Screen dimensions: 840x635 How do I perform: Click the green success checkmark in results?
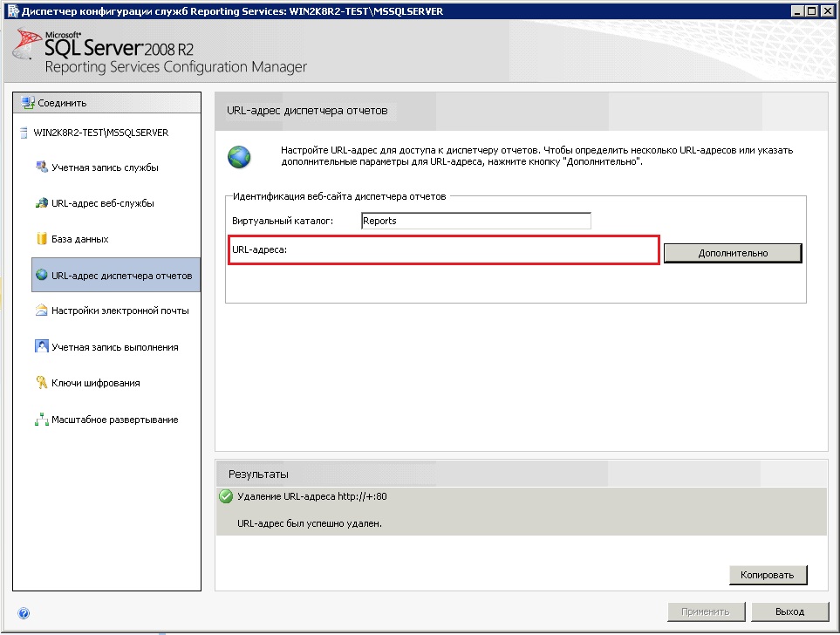[x=226, y=497]
